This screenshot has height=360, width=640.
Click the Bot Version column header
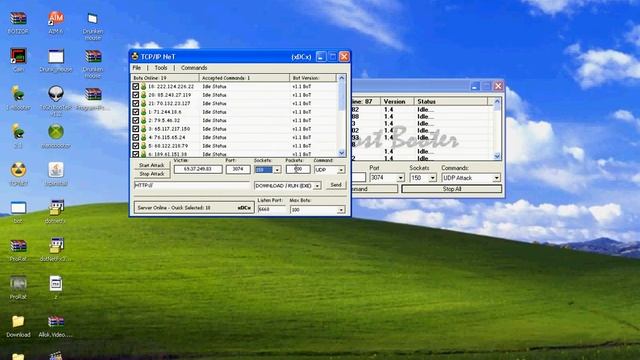313,78
